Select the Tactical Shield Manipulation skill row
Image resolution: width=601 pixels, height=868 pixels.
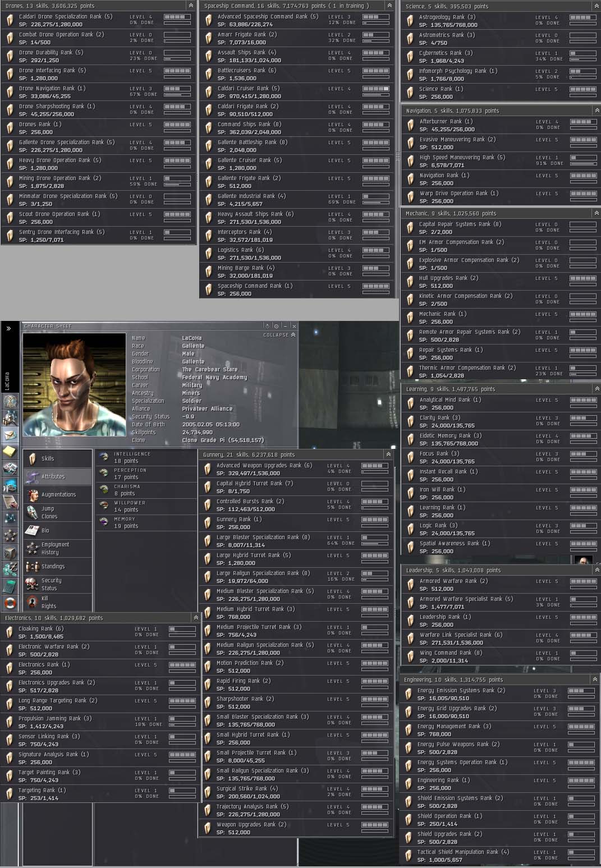(499, 856)
